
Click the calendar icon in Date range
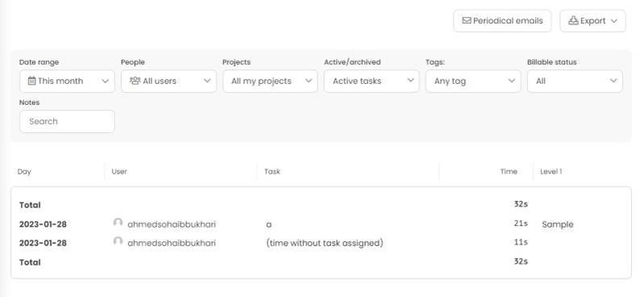tap(31, 81)
